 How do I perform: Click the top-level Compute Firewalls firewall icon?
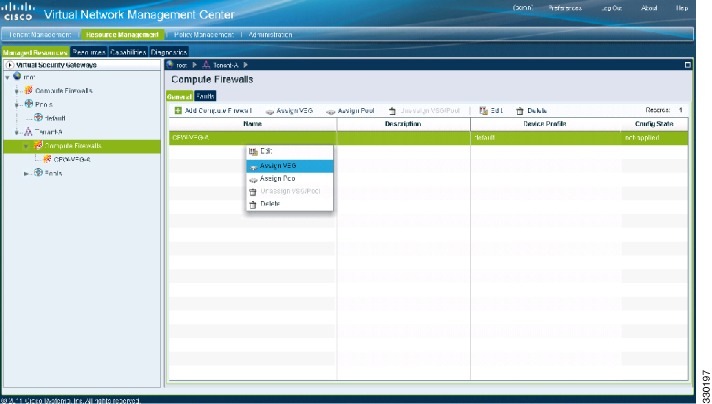coord(29,90)
